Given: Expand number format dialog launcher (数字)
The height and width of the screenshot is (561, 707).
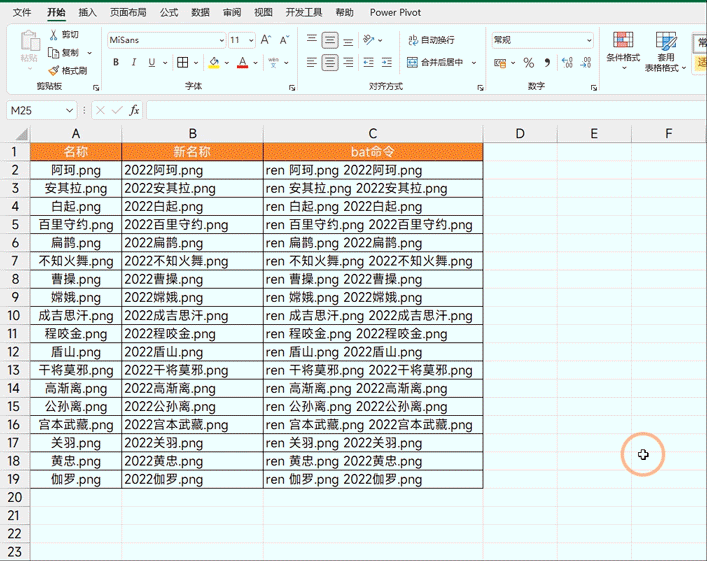Looking at the screenshot, I should [x=594, y=87].
